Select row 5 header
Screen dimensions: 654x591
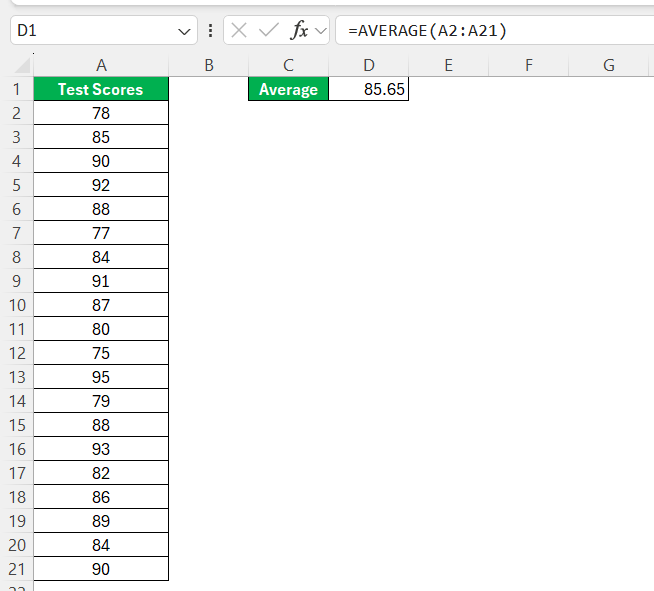17,185
